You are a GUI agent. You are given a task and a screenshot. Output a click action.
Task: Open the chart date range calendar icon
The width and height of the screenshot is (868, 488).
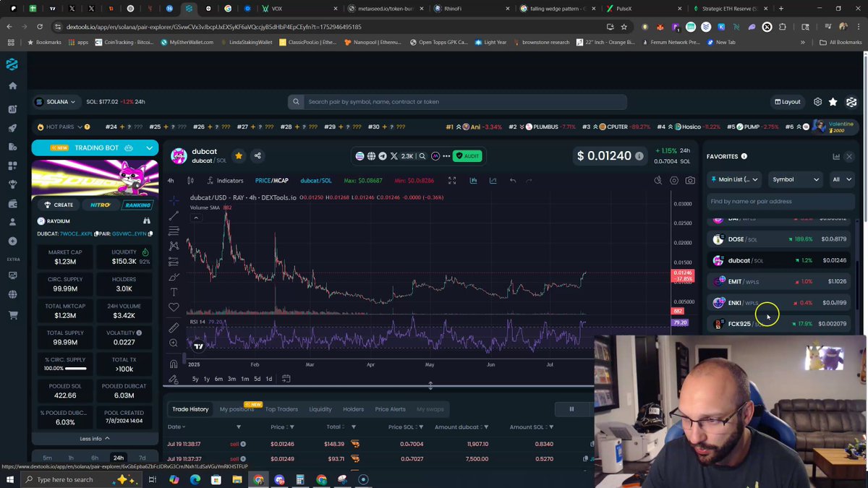point(286,378)
